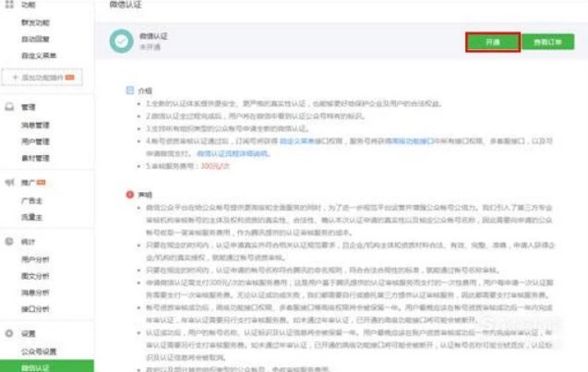This screenshot has width=588, height=372.
Task: Click the 介绍 section heading
Action: click(x=145, y=90)
